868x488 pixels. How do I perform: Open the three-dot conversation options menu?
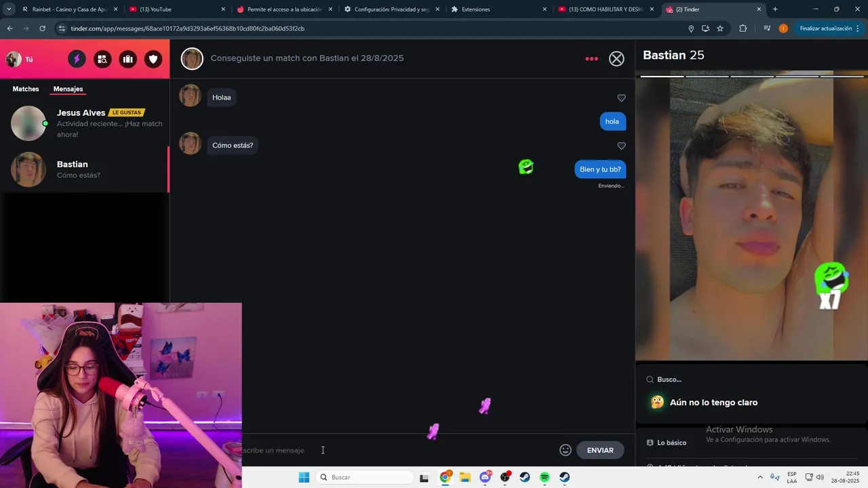coord(592,59)
